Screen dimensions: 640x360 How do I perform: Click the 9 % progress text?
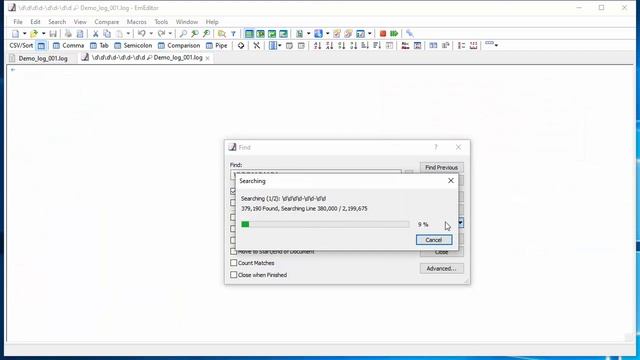[423, 224]
